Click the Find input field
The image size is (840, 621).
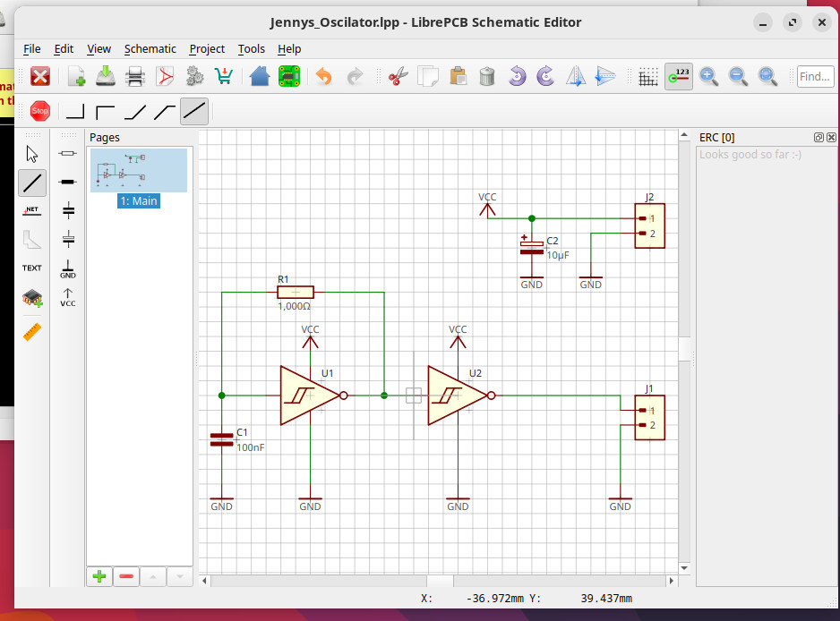pyautogui.click(x=813, y=76)
